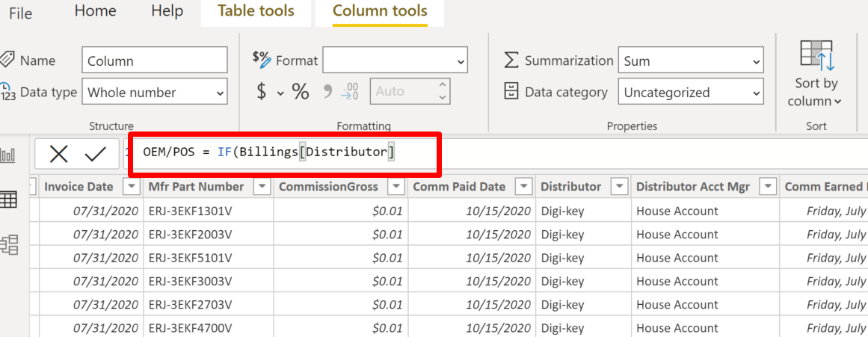Click the Summarization sigma icon
The image size is (868, 337).
[511, 61]
